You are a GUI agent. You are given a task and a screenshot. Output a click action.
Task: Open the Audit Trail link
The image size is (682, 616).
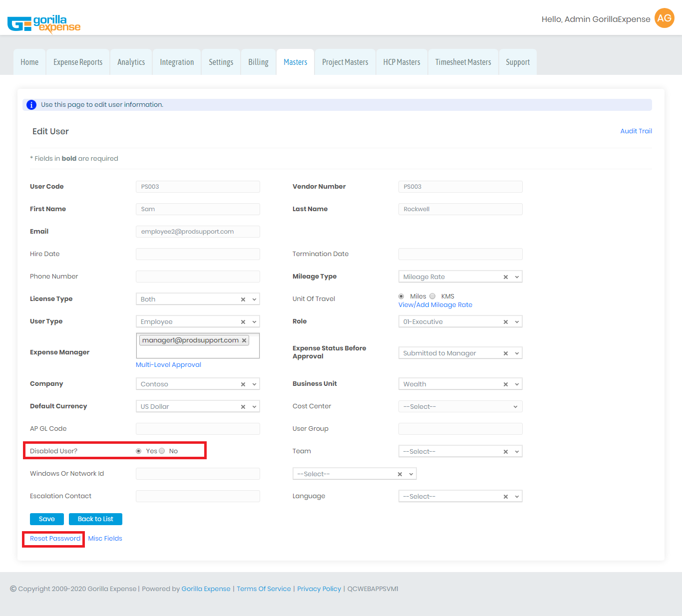[636, 131]
